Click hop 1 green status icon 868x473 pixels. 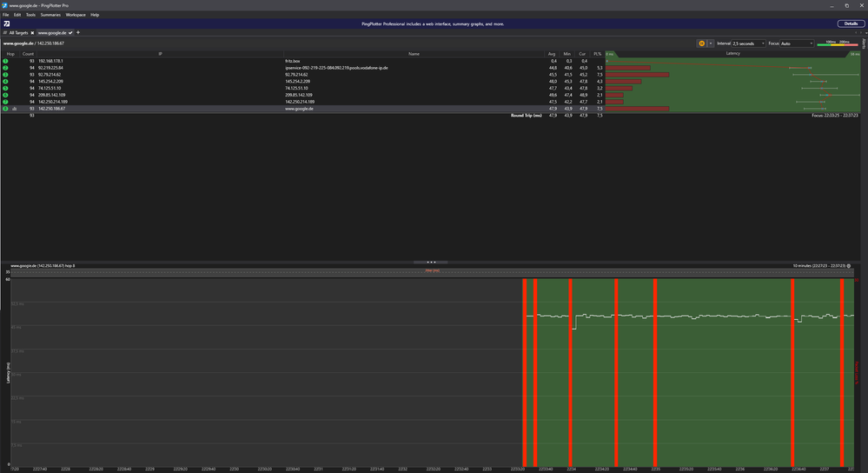[5, 61]
